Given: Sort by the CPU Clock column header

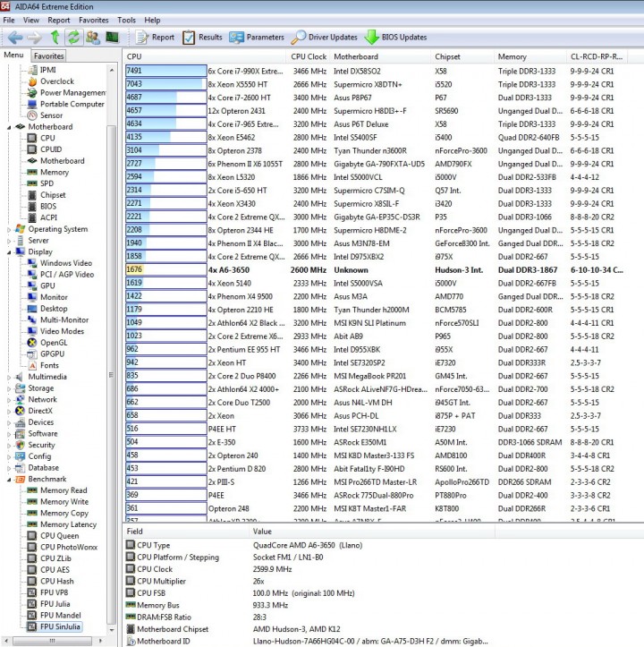Looking at the screenshot, I should (309, 57).
